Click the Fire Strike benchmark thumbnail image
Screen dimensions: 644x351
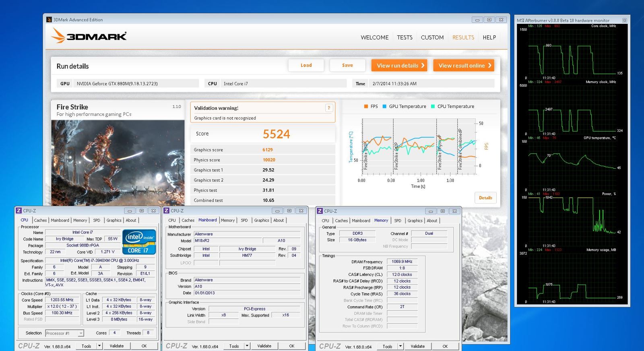118,161
